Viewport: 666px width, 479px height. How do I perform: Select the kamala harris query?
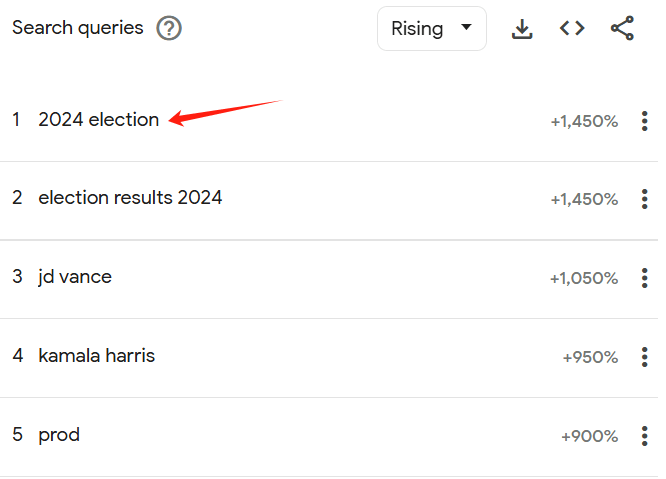click(96, 356)
